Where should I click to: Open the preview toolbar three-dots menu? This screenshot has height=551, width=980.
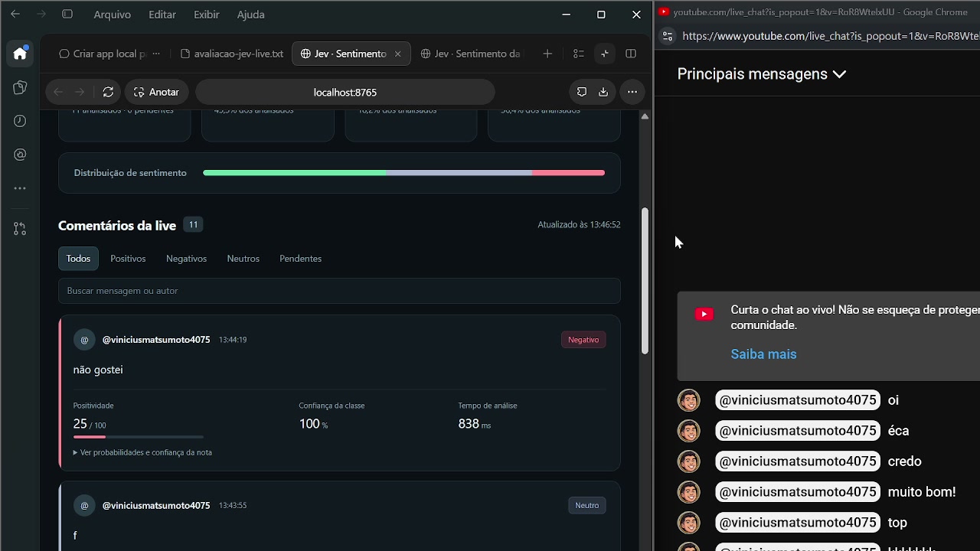[x=632, y=92]
